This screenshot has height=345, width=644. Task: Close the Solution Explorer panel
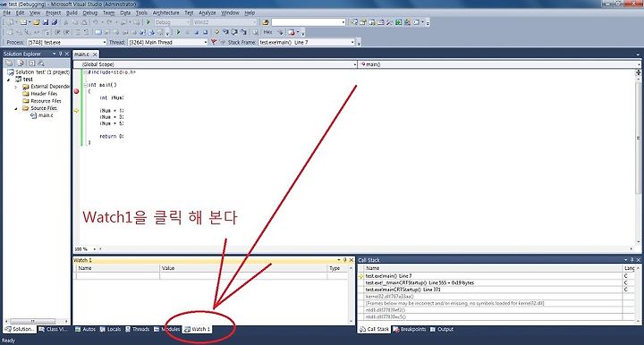pos(66,54)
